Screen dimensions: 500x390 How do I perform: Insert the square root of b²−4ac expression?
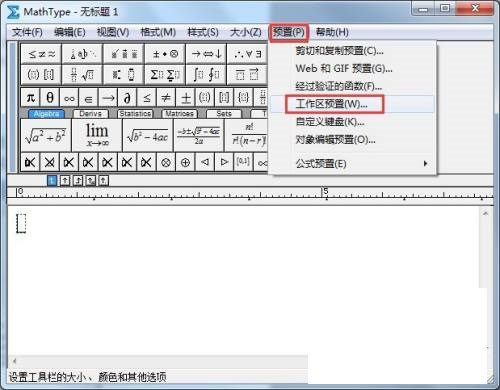coord(148,135)
